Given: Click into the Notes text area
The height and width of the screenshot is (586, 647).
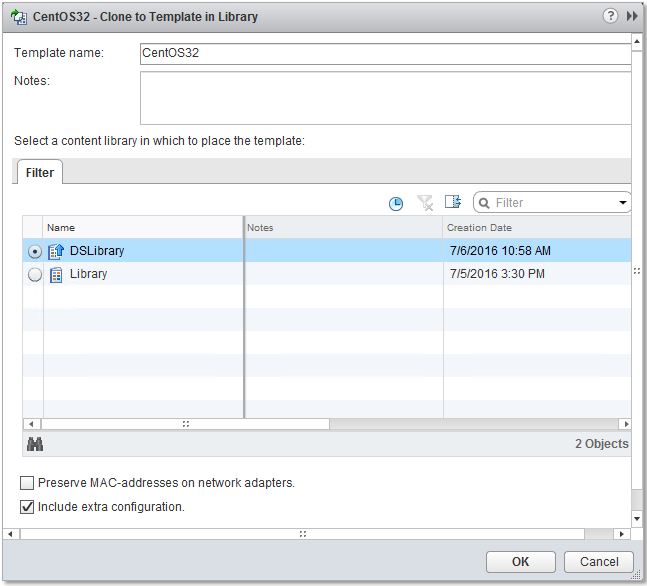Looking at the screenshot, I should coord(385,98).
